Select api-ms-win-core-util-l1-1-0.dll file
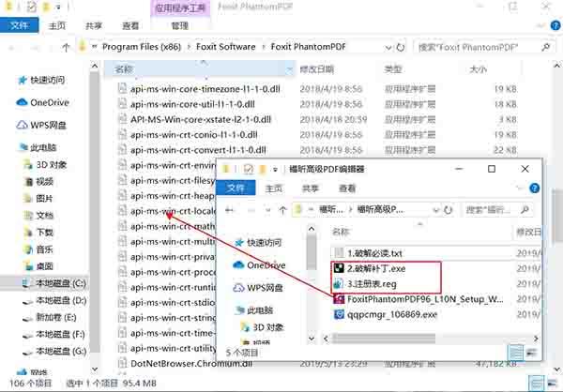This screenshot has width=563, height=392. 192,104
